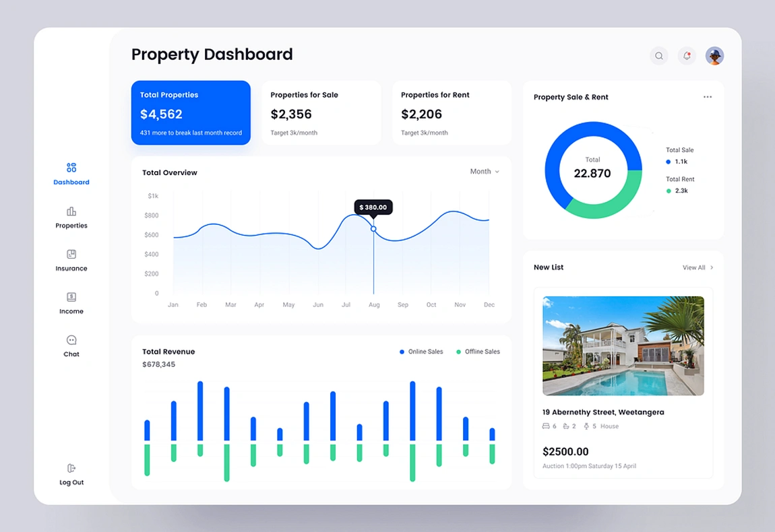Open the user profile avatar
Viewport: 775px width, 532px height.
pyautogui.click(x=714, y=56)
